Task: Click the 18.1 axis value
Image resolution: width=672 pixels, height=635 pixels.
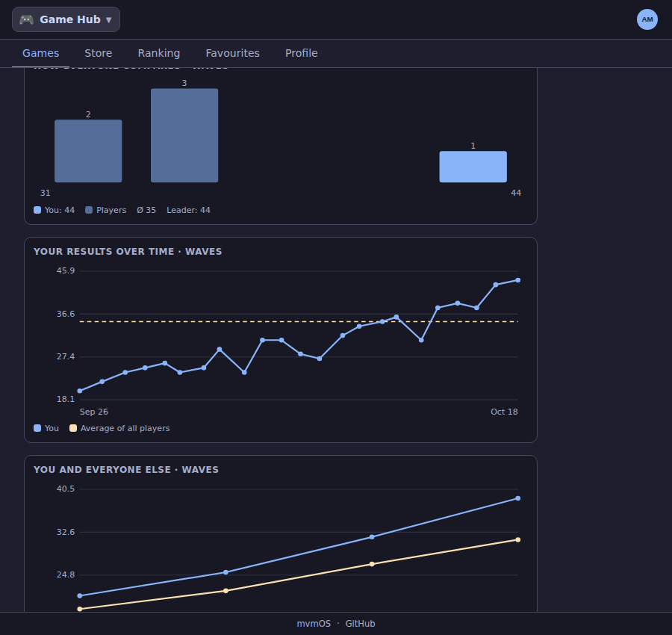Action: click(x=66, y=399)
